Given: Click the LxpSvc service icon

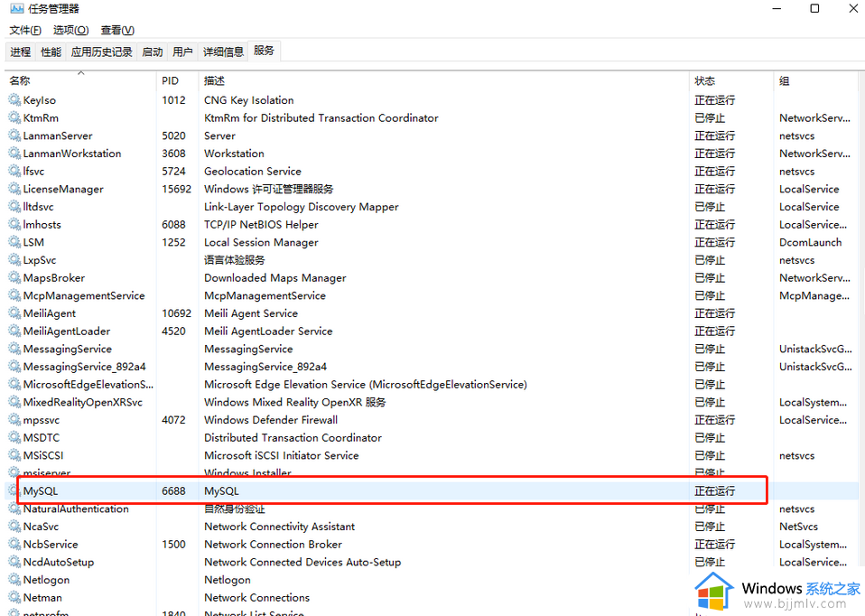Looking at the screenshot, I should (14, 260).
